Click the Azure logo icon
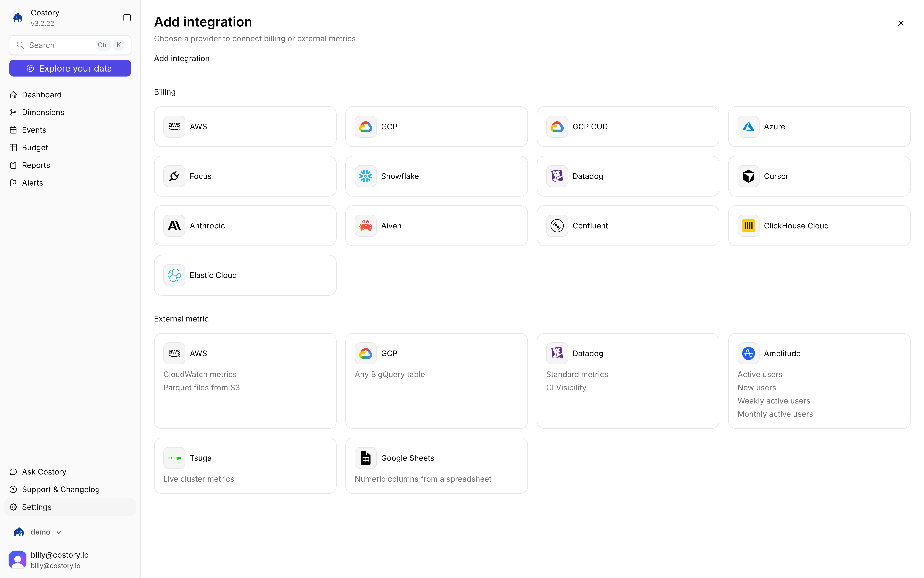The width and height of the screenshot is (924, 578). click(748, 126)
